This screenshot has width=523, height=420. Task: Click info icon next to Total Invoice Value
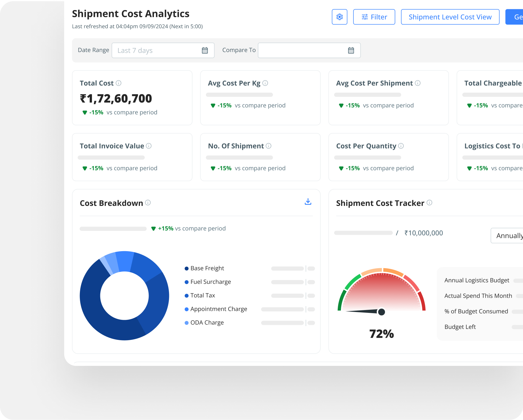[149, 146]
